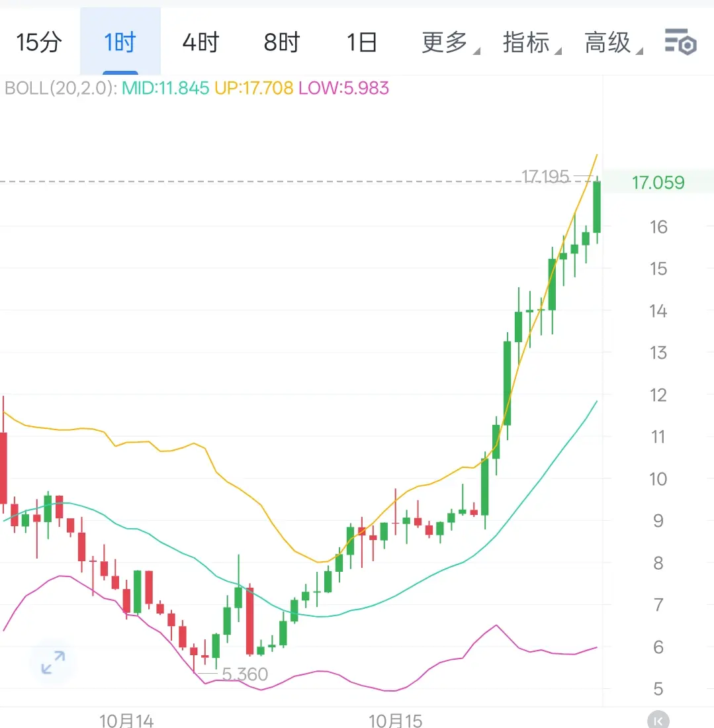Tap the 10月14 date label
This screenshot has width=714, height=728.
(126, 721)
